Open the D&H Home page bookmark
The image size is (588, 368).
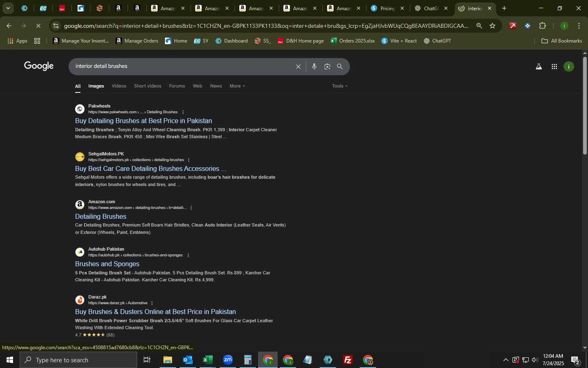tap(301, 41)
